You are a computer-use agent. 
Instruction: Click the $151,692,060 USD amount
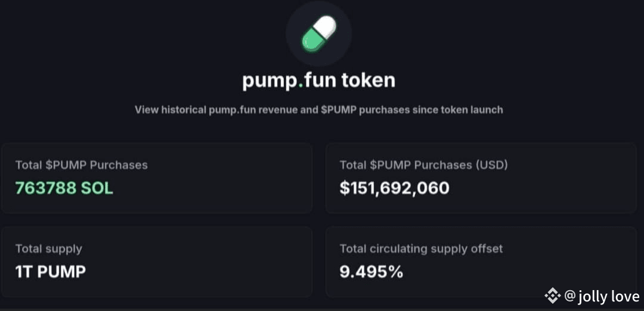coord(394,188)
